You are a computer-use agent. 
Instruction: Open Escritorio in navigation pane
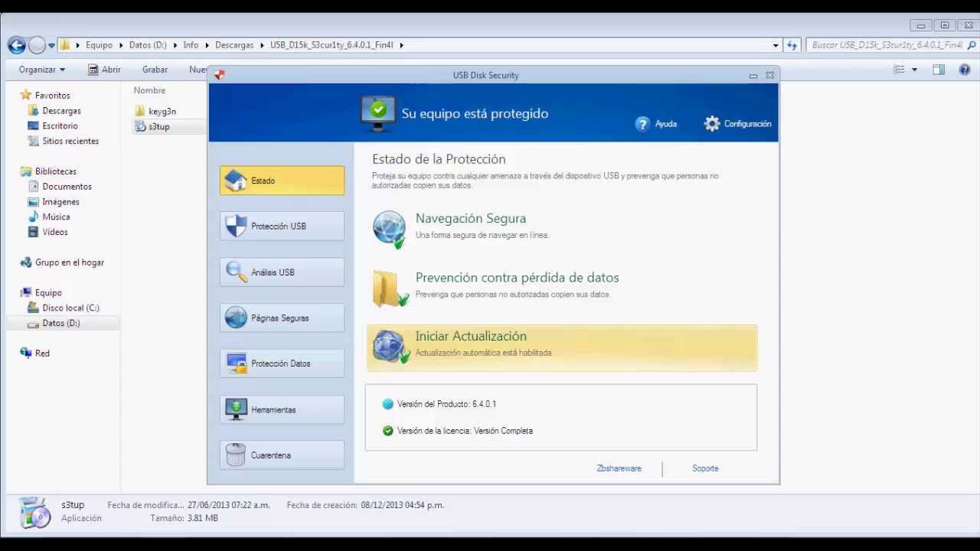(x=60, y=126)
